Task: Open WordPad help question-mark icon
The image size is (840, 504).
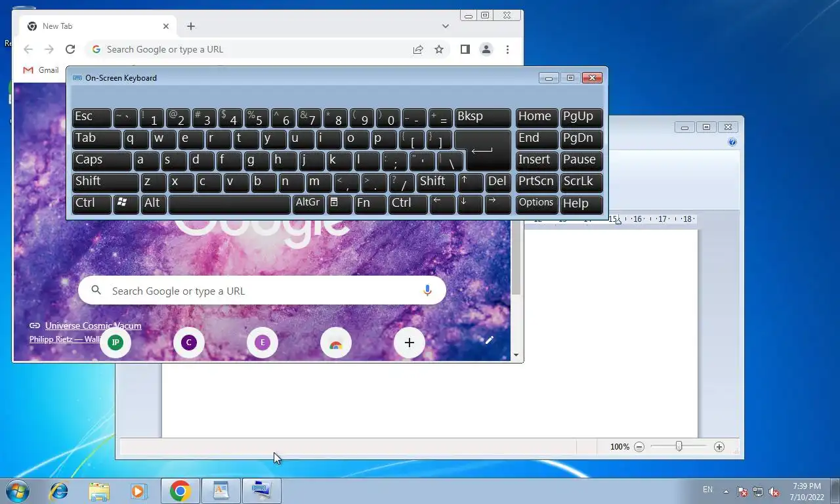Action: pyautogui.click(x=732, y=142)
